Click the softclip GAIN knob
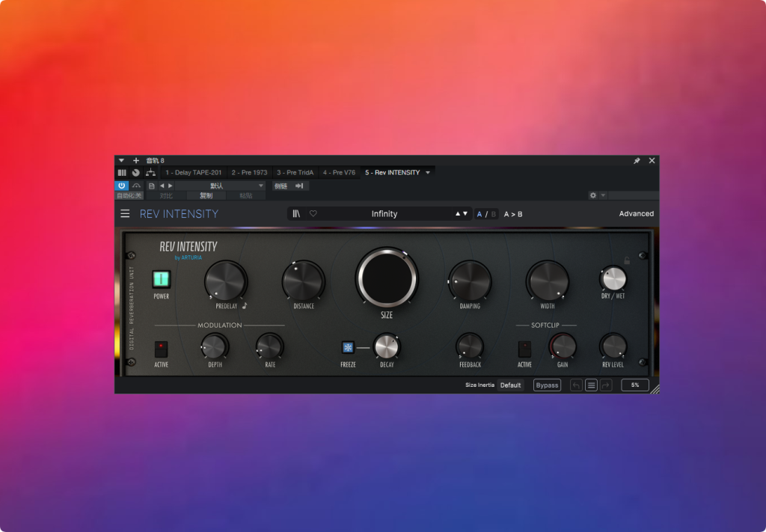The height and width of the screenshot is (532, 766). (x=563, y=347)
